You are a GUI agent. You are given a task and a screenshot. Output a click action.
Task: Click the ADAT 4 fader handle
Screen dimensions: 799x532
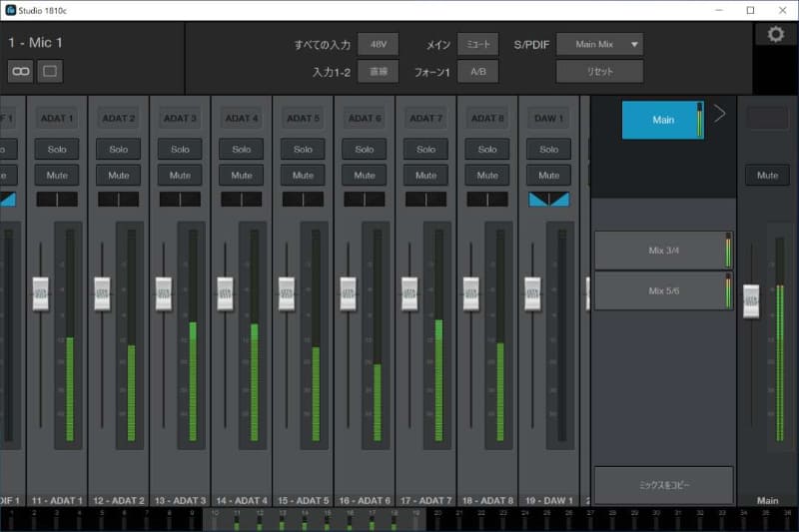[x=226, y=293]
